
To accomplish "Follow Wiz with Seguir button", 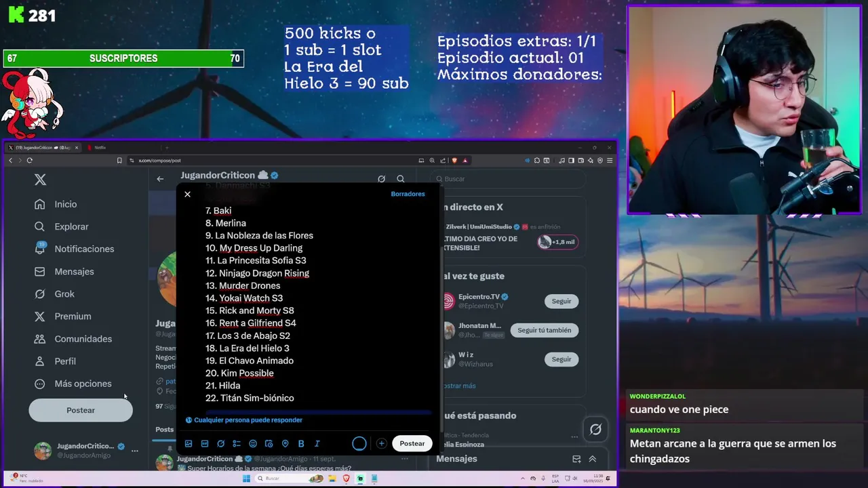I will point(561,359).
